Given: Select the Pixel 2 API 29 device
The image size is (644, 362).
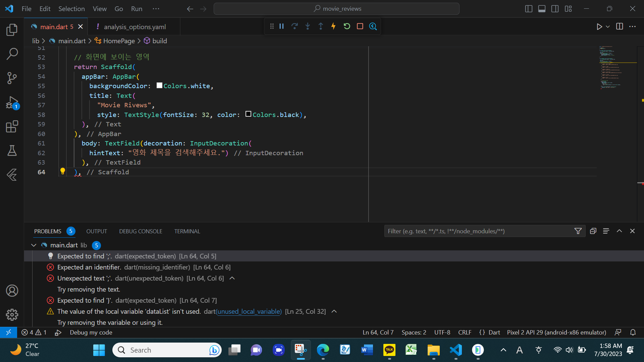Looking at the screenshot, I should pyautogui.click(x=556, y=333).
